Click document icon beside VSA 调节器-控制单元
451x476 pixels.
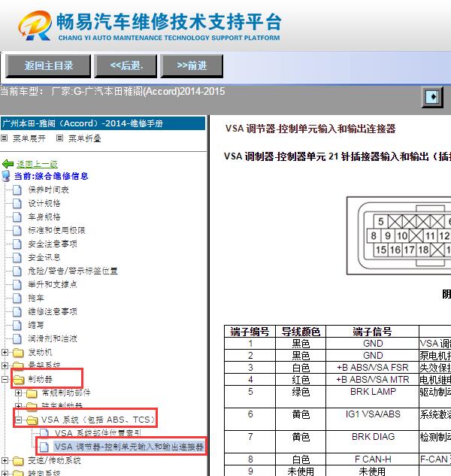click(x=44, y=447)
